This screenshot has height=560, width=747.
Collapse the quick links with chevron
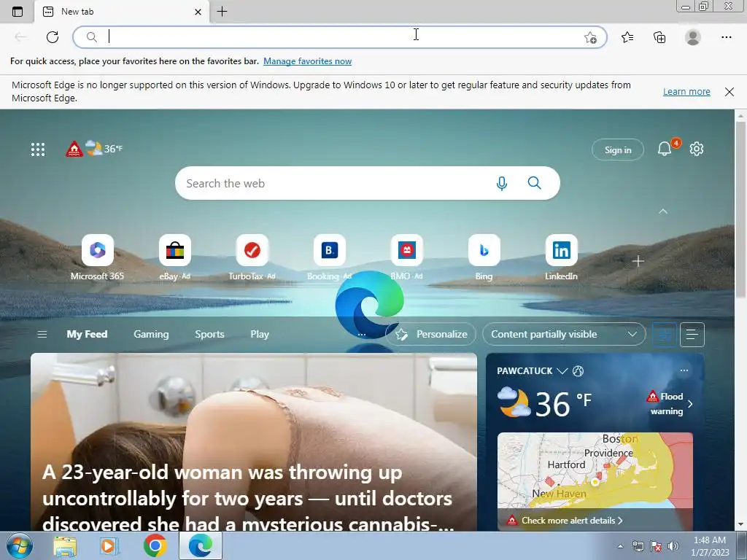click(662, 211)
